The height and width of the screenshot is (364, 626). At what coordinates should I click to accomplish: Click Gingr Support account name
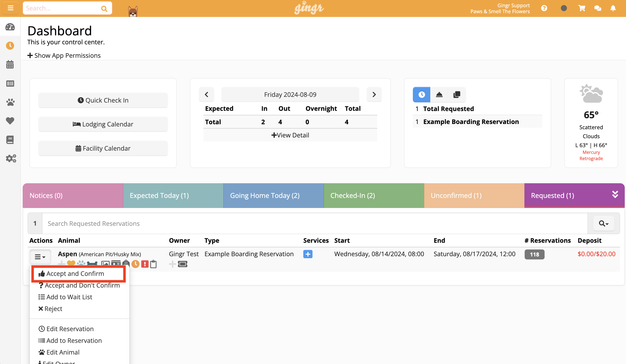(513, 5)
